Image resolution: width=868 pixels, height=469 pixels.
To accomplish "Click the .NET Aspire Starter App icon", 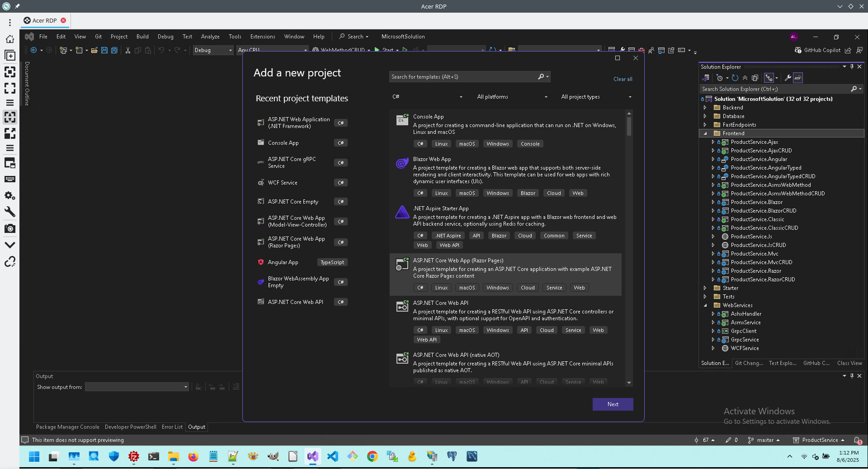I will tap(402, 212).
